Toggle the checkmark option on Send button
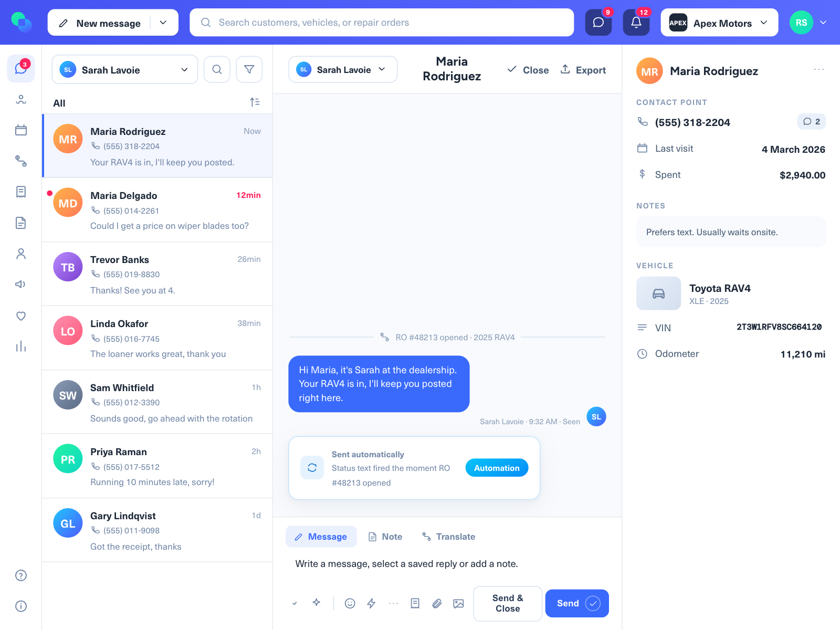The height and width of the screenshot is (630, 840). [593, 603]
